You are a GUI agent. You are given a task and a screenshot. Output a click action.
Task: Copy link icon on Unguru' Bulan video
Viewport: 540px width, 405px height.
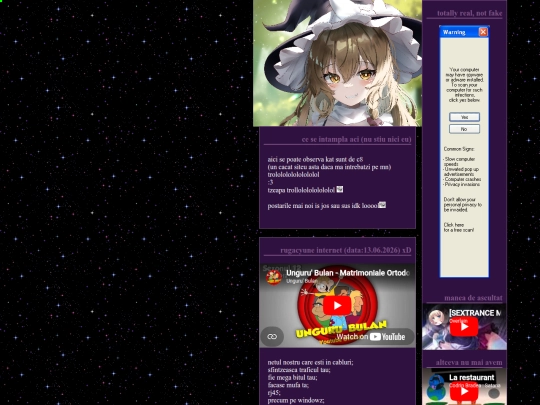pyautogui.click(x=272, y=336)
